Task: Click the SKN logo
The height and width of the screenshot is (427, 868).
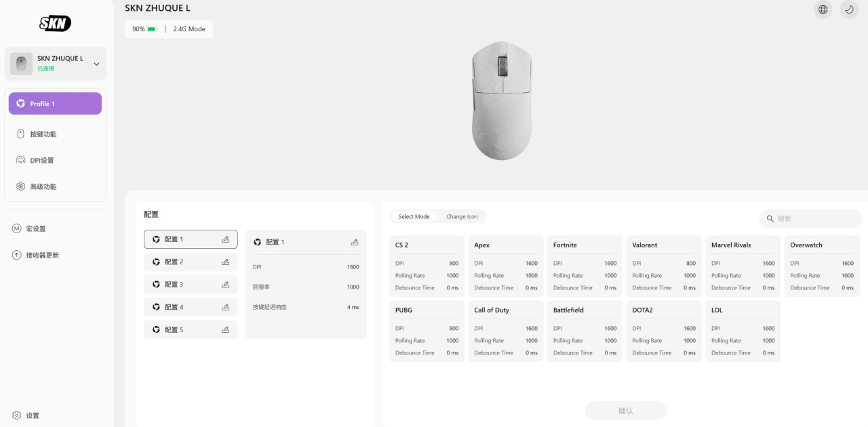Action: [55, 23]
